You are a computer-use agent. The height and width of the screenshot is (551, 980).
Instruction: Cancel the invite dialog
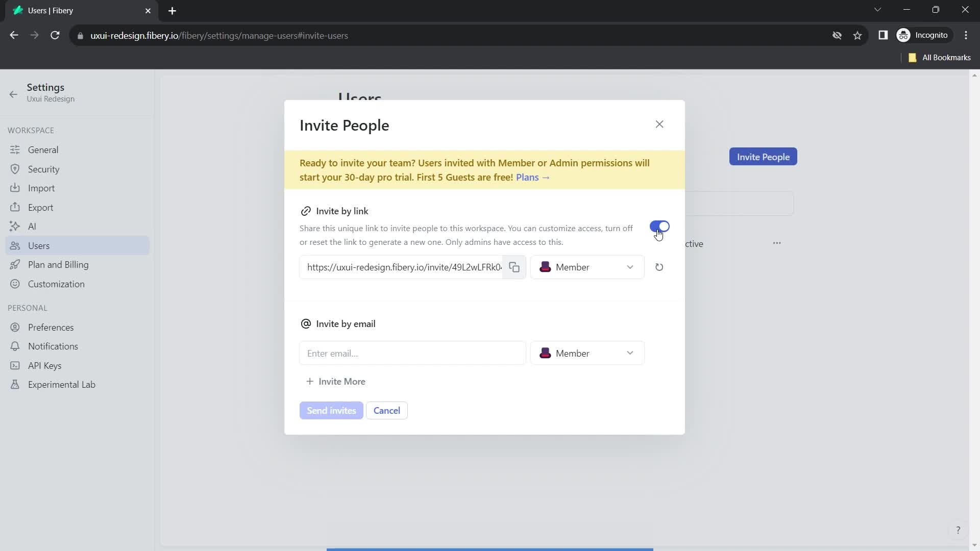pos(387,411)
